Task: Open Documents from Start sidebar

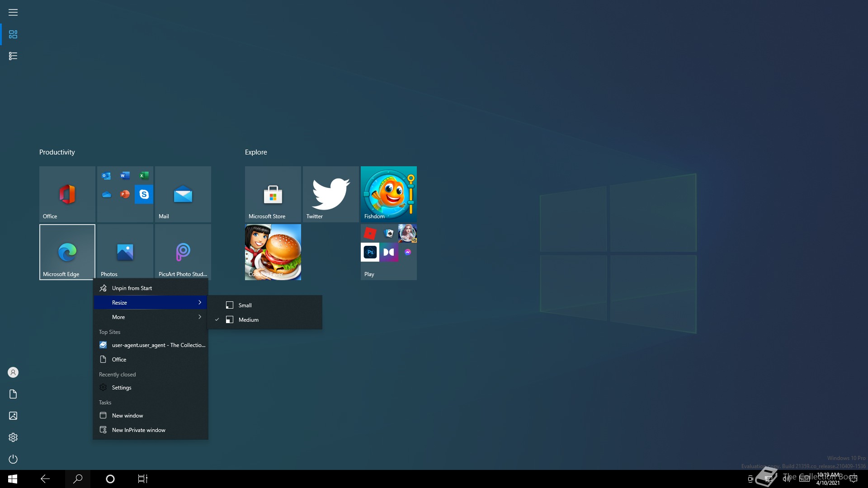Action: click(13, 394)
